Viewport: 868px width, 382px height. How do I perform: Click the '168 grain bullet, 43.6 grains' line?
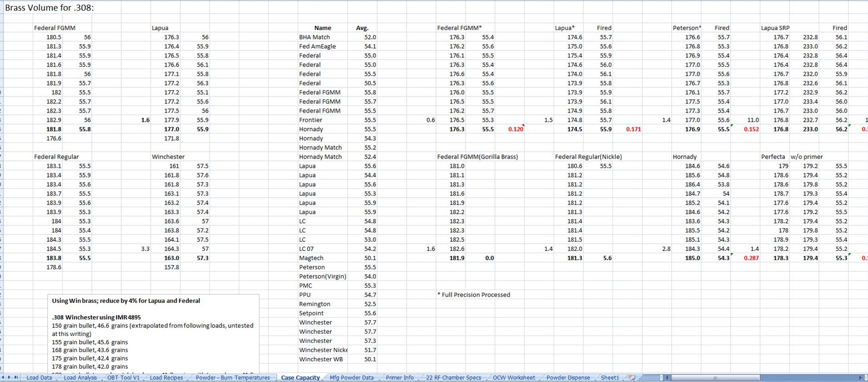point(90,350)
